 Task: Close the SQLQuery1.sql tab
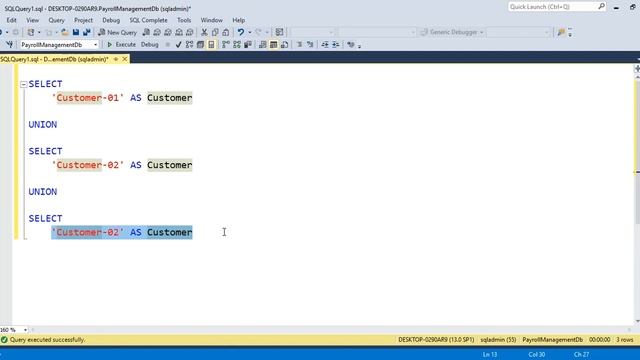pos(125,59)
